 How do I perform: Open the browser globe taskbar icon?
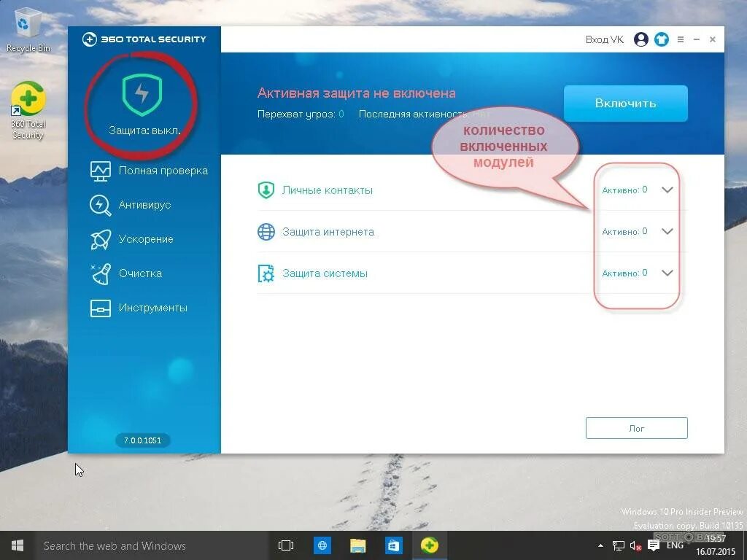point(322,545)
